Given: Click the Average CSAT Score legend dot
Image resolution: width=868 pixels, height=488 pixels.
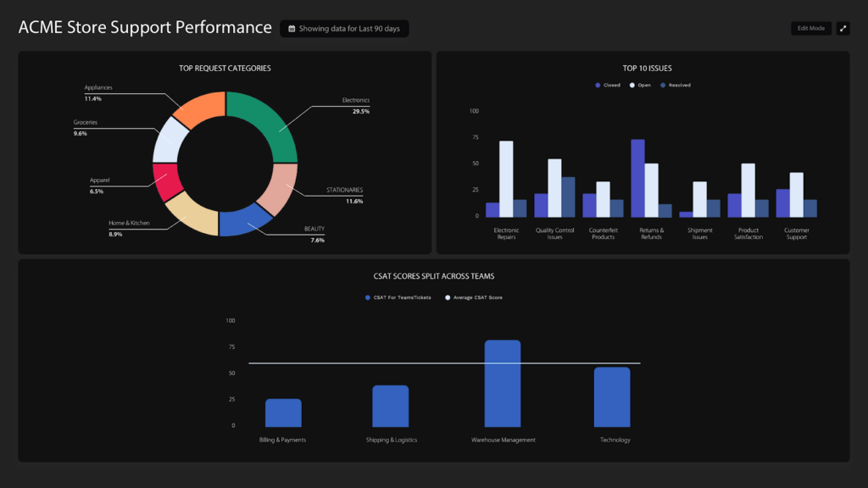Looking at the screenshot, I should click(448, 297).
